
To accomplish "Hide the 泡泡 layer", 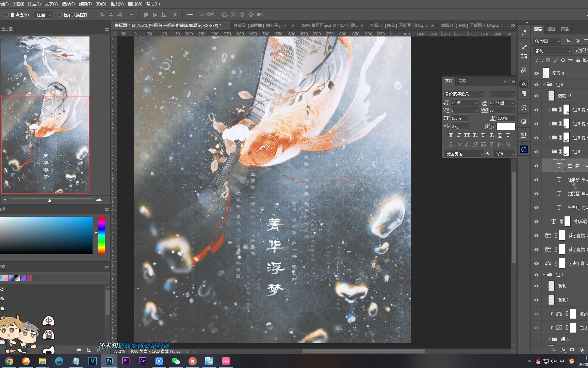I will [537, 286].
